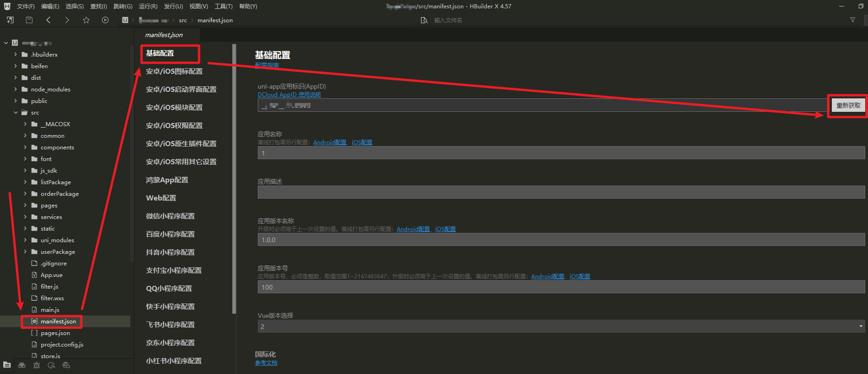This screenshot has height=374, width=868.
Task: Click the 应用版本号 field showing 100
Action: [561, 287]
